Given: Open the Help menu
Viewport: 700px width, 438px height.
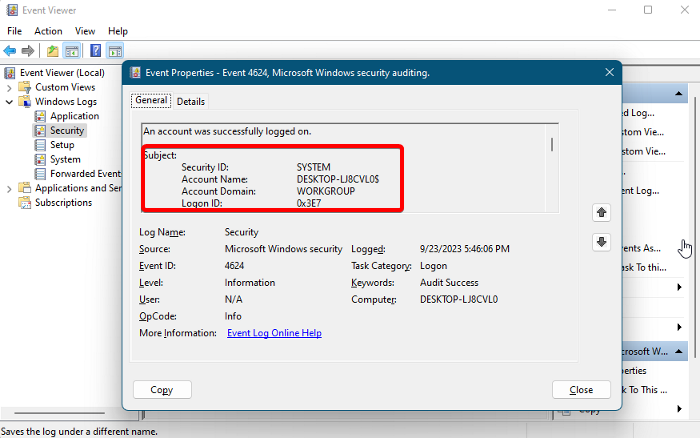Looking at the screenshot, I should (x=118, y=31).
